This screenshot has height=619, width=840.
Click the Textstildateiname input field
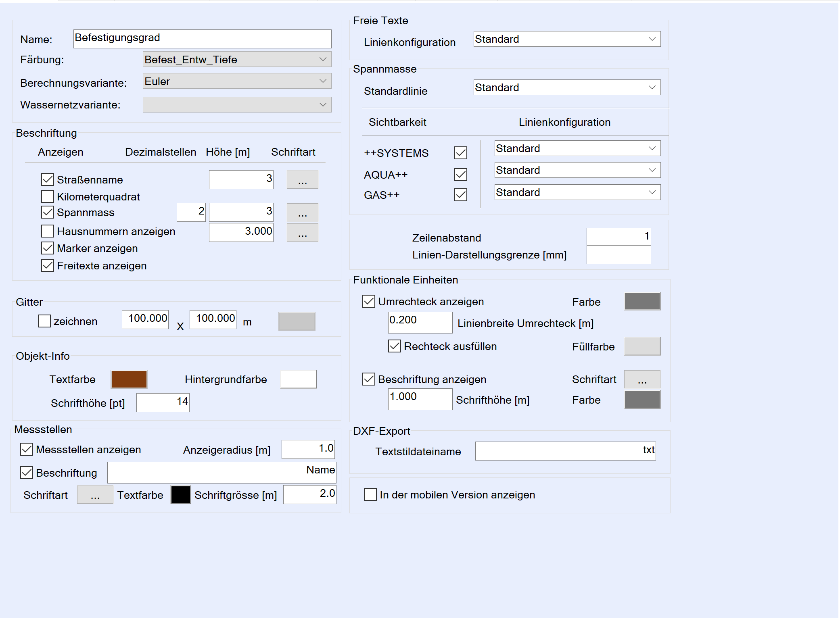pos(565,451)
